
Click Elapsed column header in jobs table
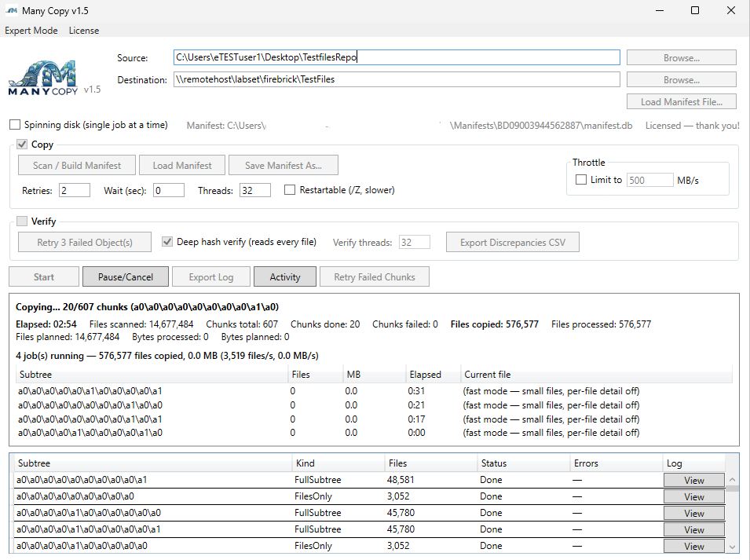tap(433, 375)
